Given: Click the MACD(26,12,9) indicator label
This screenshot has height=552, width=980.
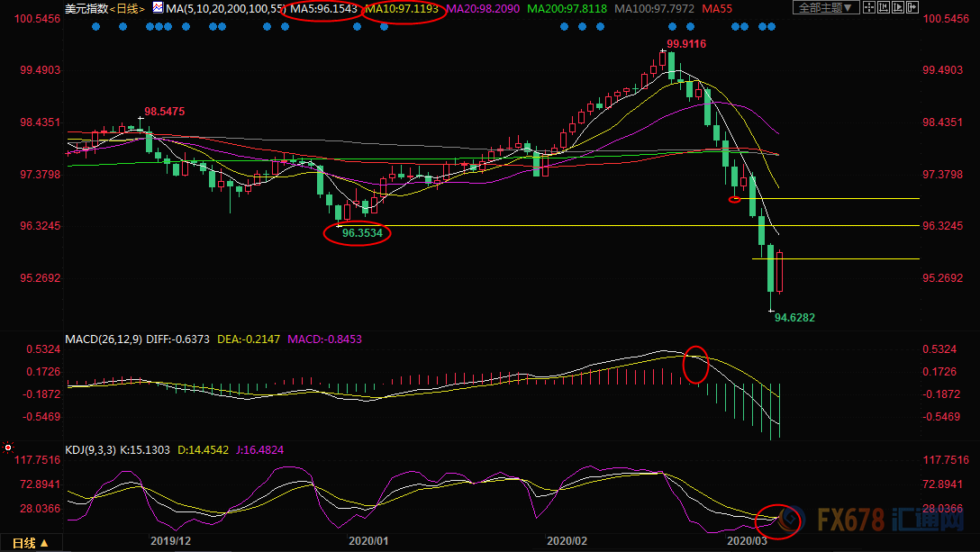Looking at the screenshot, I should (104, 339).
